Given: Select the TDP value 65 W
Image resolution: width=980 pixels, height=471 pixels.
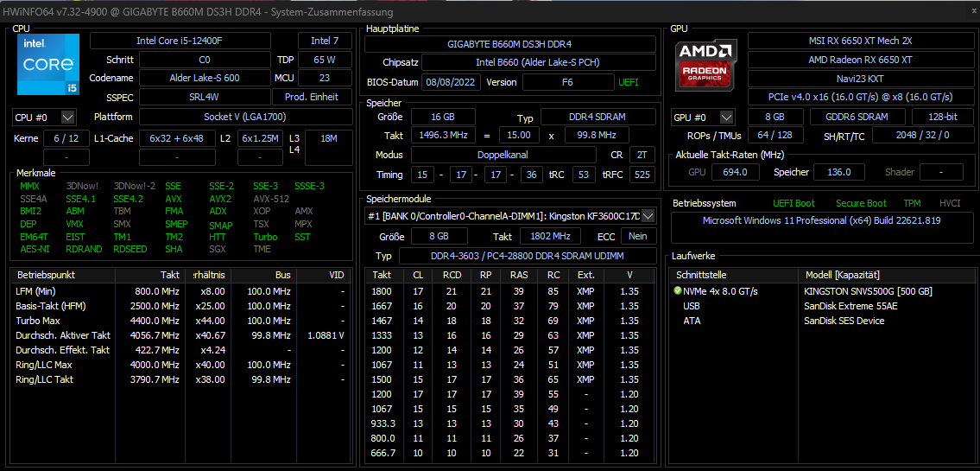Looking at the screenshot, I should [325, 60].
